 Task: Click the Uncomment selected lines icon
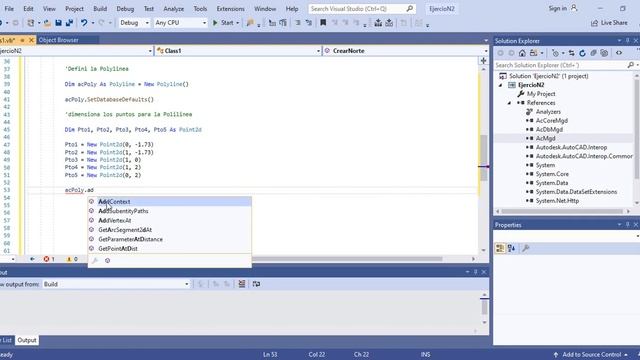[x=309, y=23]
